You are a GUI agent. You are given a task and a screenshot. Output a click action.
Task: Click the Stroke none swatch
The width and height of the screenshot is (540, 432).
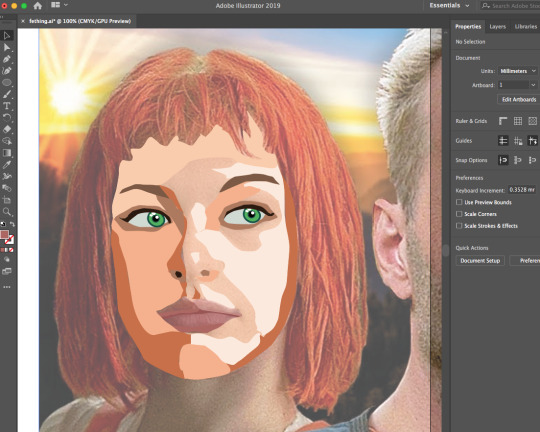click(x=10, y=240)
